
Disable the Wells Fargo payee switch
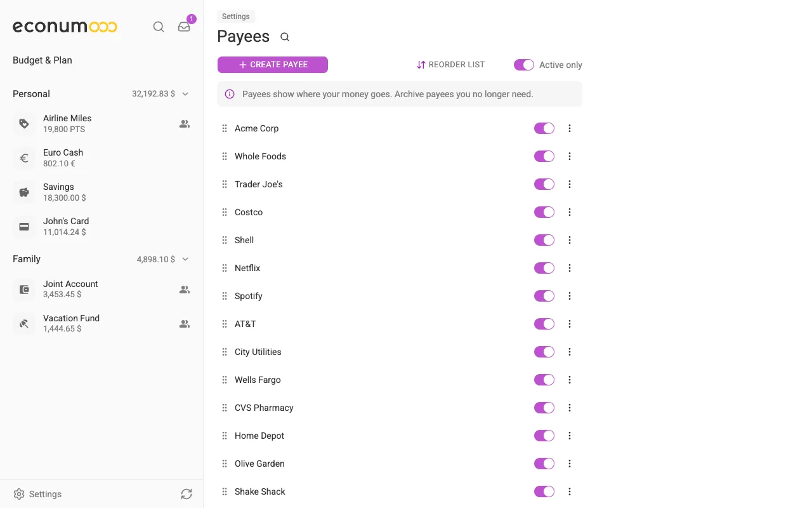[x=544, y=380]
